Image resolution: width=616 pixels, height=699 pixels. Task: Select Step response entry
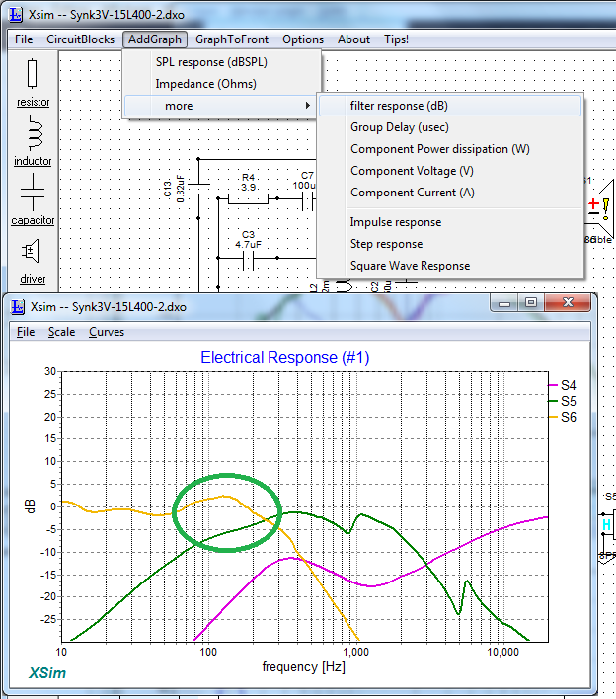coord(450,244)
